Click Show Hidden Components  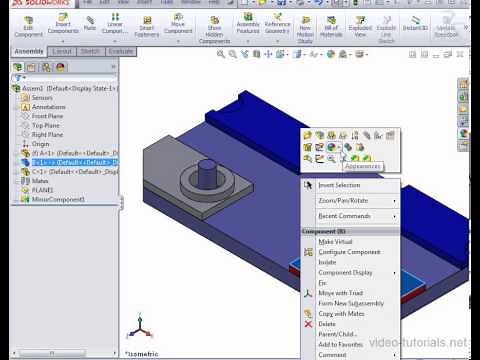tap(214, 30)
